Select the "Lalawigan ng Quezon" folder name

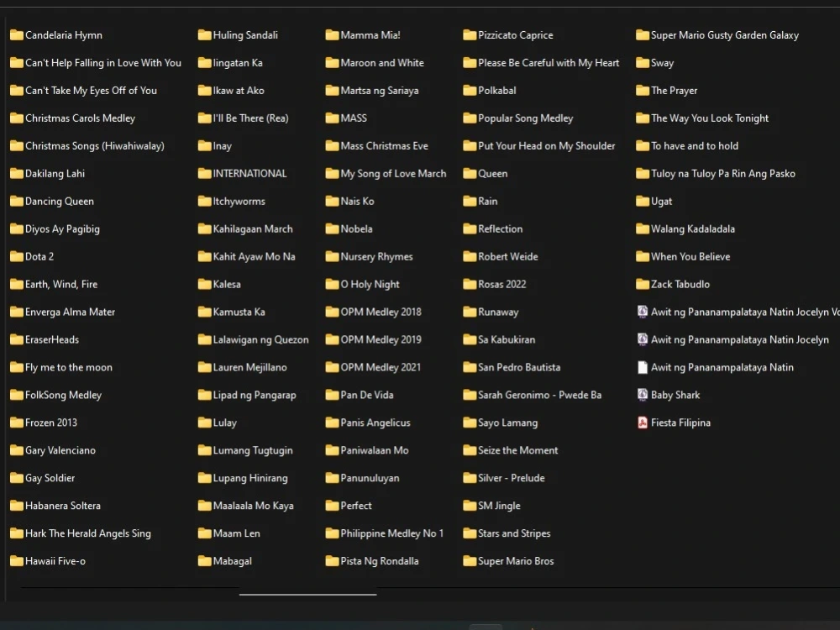tap(261, 339)
